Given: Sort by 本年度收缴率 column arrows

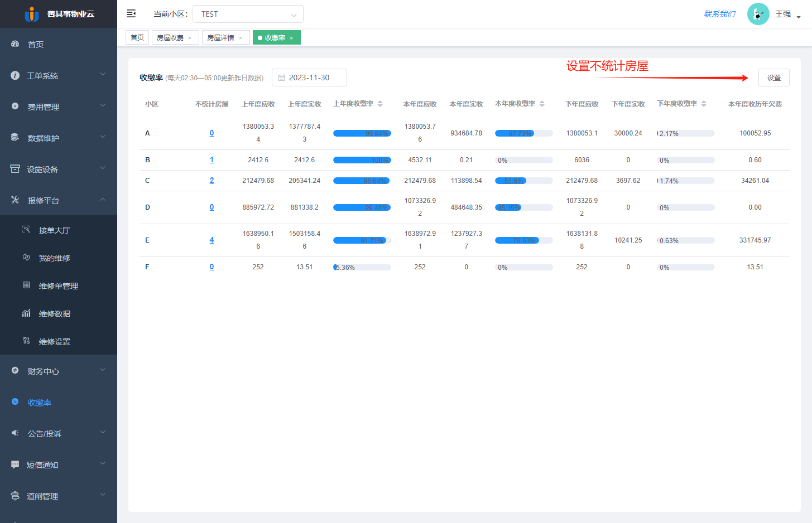Looking at the screenshot, I should click(542, 104).
